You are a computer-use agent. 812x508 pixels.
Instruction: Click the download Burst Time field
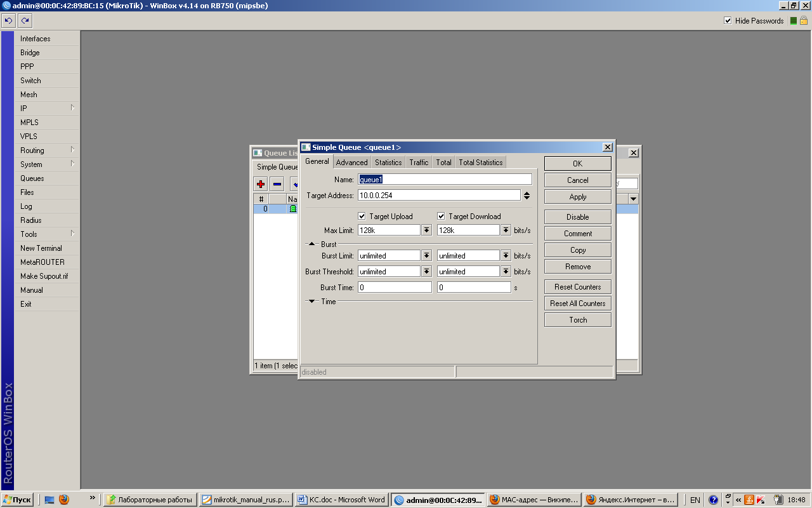pyautogui.click(x=474, y=288)
